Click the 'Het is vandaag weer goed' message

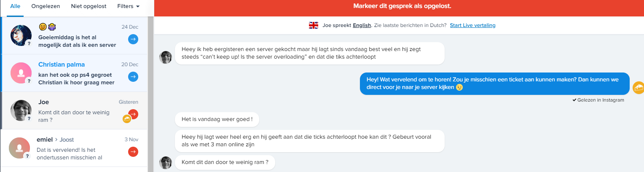tap(217, 119)
